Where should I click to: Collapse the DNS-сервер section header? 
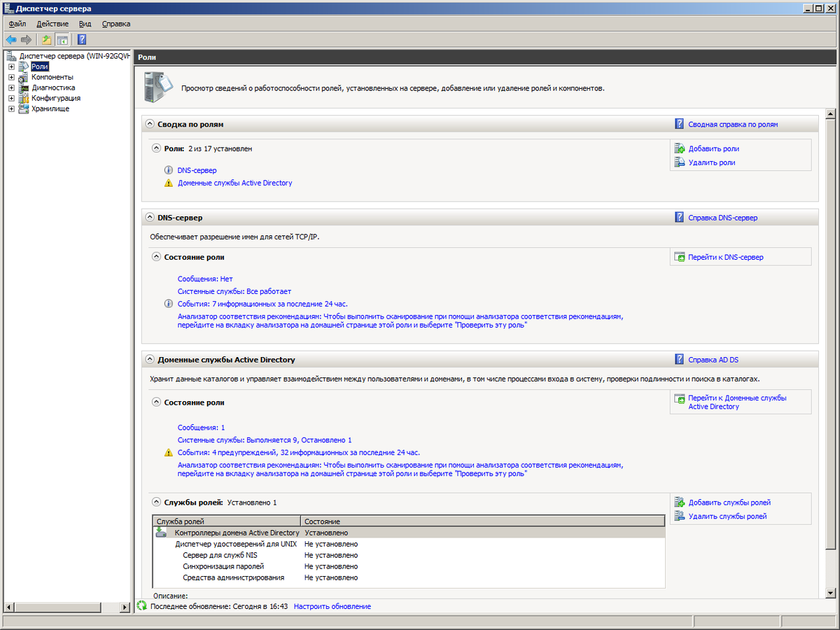150,218
